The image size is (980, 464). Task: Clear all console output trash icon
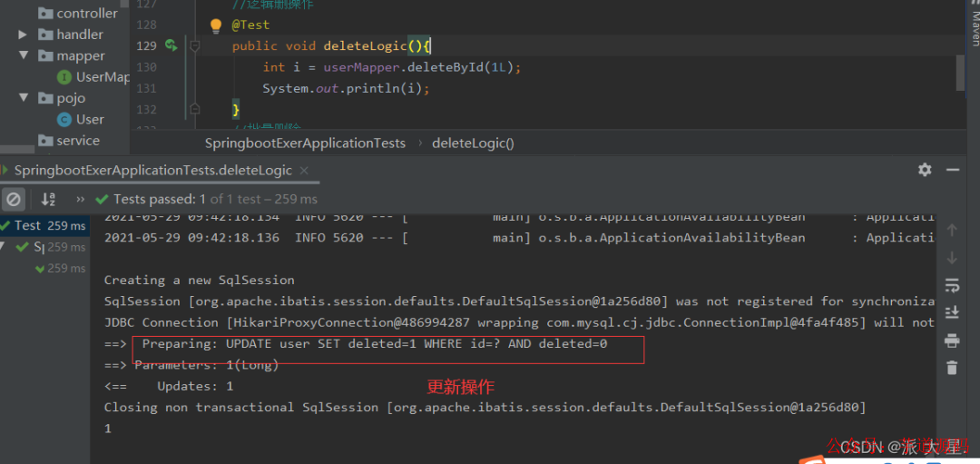point(952,368)
